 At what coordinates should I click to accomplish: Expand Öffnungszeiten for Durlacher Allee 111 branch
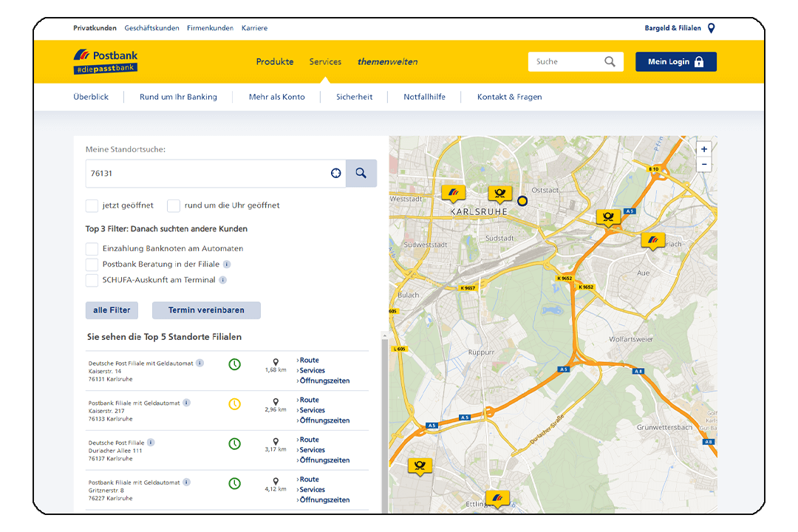point(323,460)
